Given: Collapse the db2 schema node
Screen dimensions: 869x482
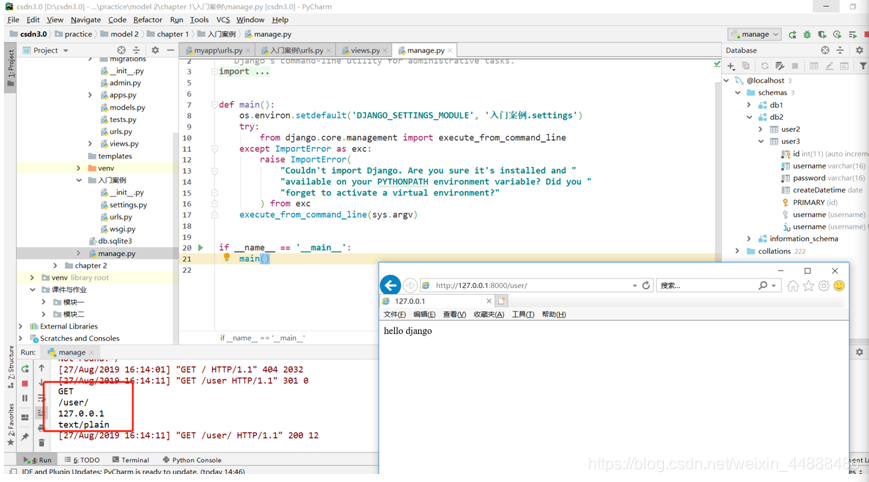Looking at the screenshot, I should (x=749, y=117).
